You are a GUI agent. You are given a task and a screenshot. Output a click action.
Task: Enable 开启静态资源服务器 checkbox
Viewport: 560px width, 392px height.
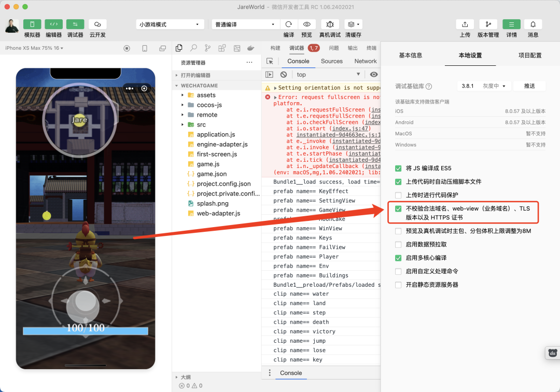398,285
